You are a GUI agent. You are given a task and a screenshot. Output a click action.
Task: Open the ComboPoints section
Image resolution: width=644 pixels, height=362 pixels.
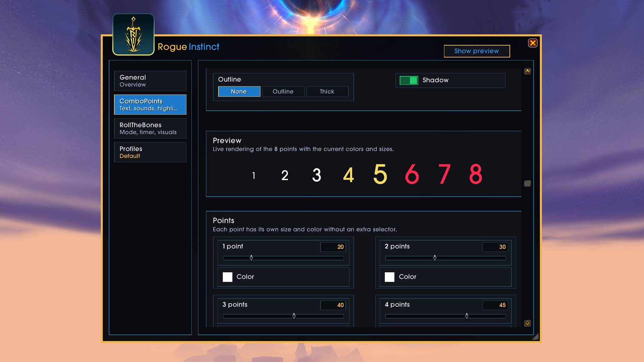150,105
